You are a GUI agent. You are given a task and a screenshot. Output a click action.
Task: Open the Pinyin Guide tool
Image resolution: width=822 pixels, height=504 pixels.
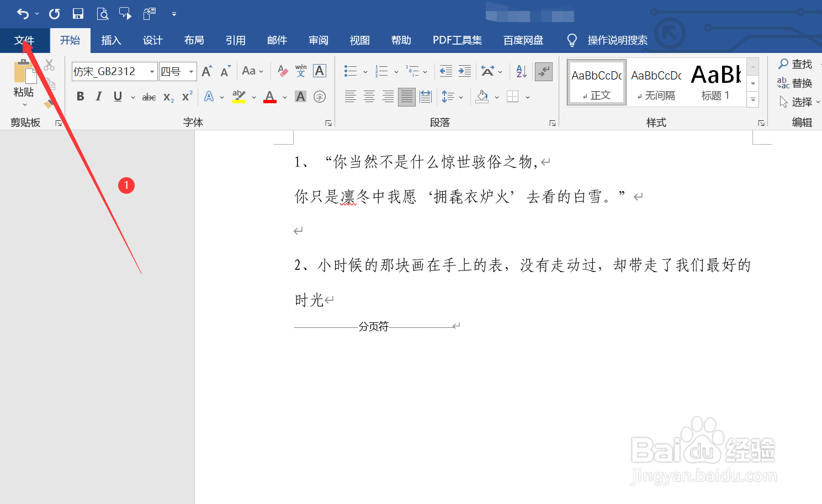point(300,71)
